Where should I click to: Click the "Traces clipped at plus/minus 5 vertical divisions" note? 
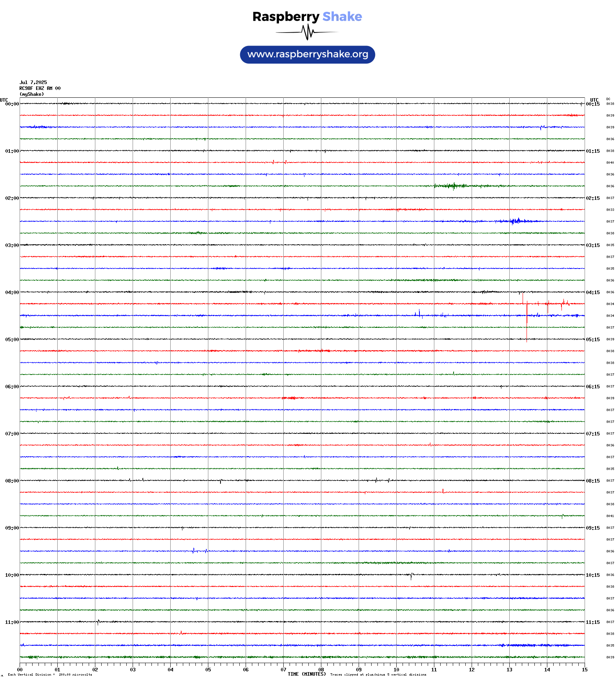pyautogui.click(x=378, y=675)
